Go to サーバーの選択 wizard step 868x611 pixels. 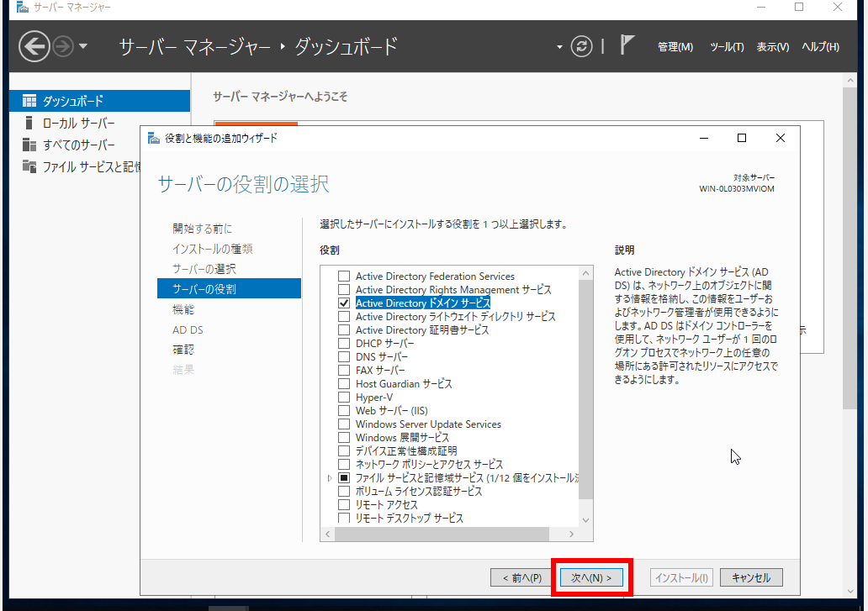point(204,269)
